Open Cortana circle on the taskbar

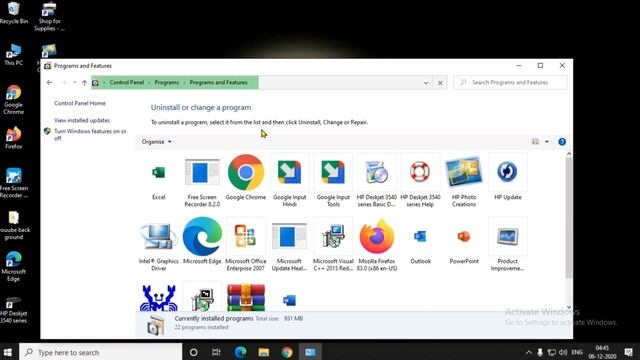tap(193, 352)
